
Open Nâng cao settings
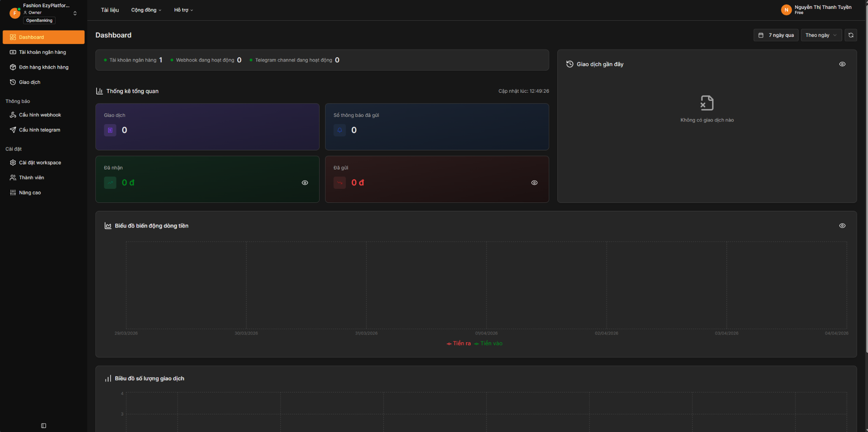coord(30,193)
